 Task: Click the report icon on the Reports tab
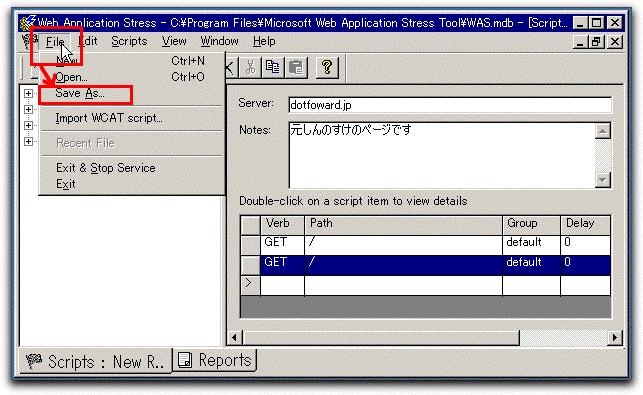pyautogui.click(x=185, y=360)
